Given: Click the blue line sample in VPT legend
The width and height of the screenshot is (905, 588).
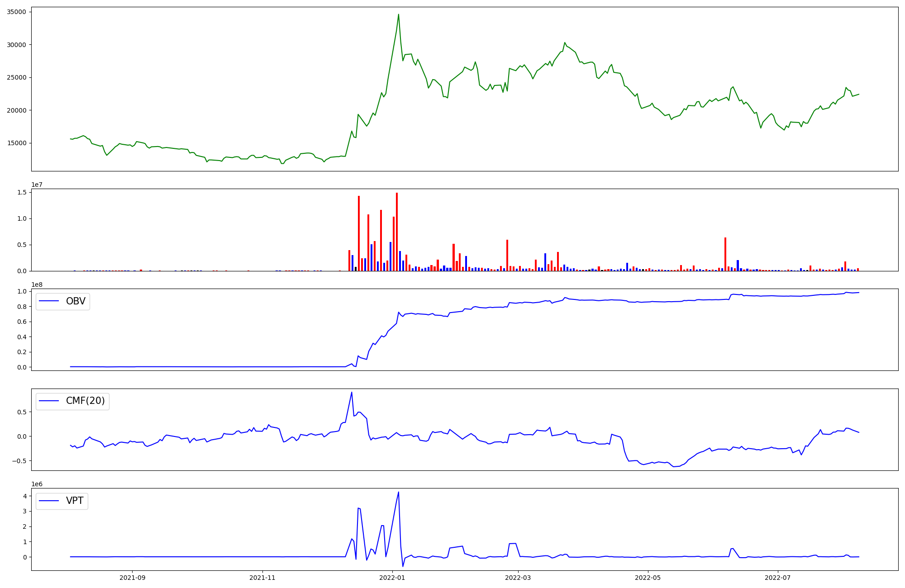Looking at the screenshot, I should tap(49, 501).
